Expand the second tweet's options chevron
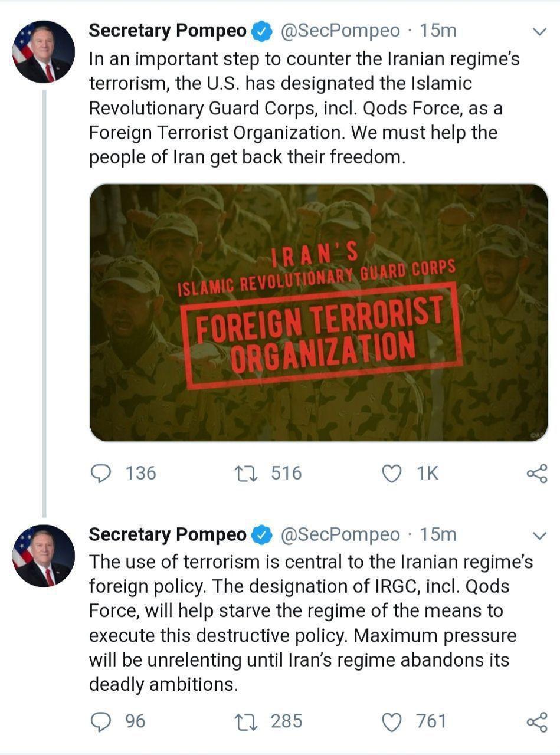 (x=539, y=536)
